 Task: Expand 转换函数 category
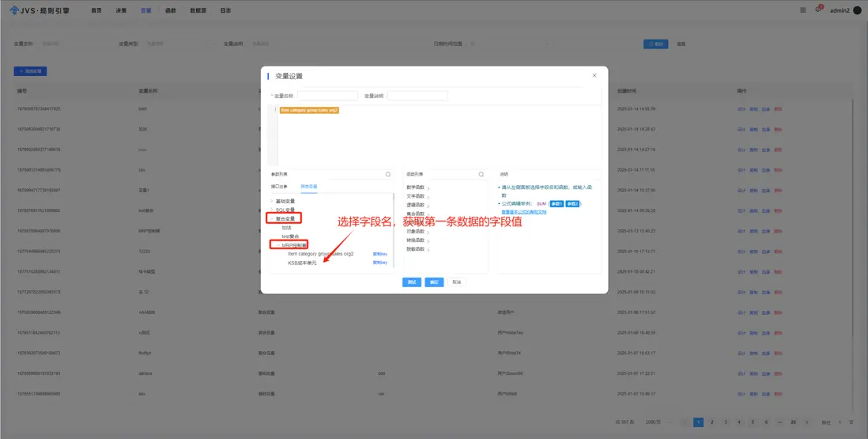(x=418, y=240)
